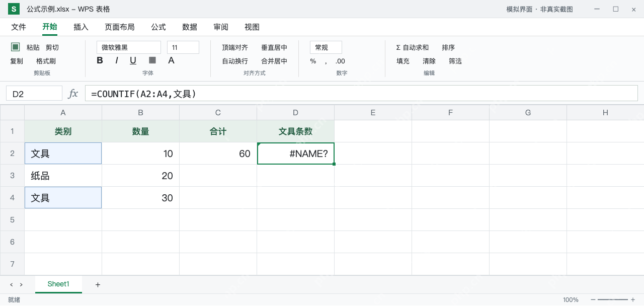Click 顶端对齐 alignment button
The image size is (644, 306).
(235, 47)
